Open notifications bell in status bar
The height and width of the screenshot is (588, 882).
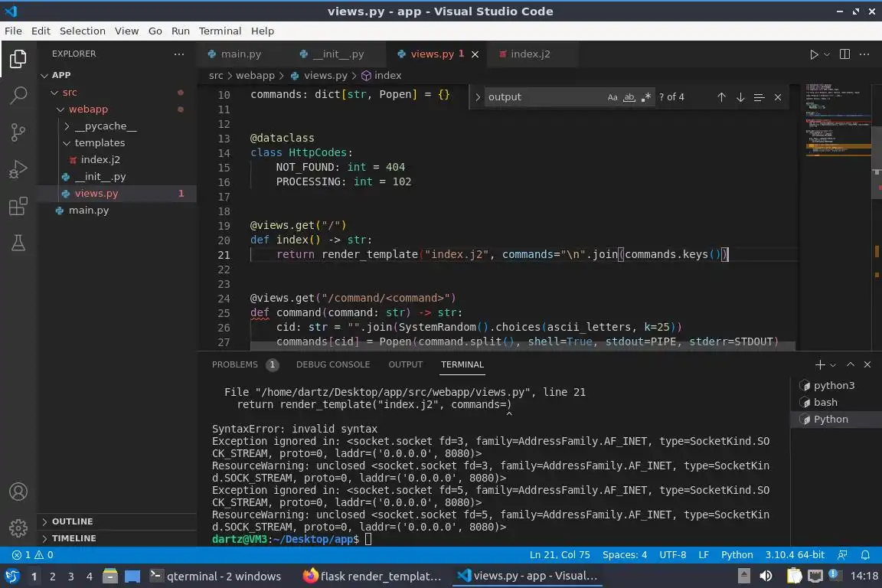[x=865, y=555]
